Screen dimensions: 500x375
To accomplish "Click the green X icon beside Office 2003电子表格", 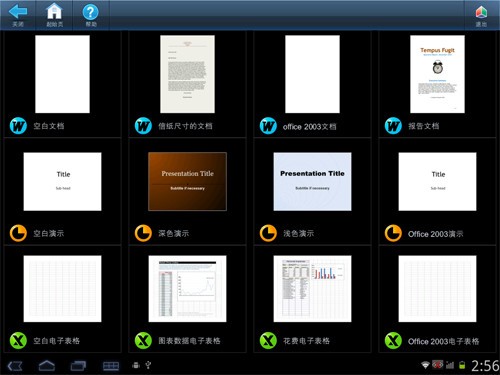I will pos(393,341).
